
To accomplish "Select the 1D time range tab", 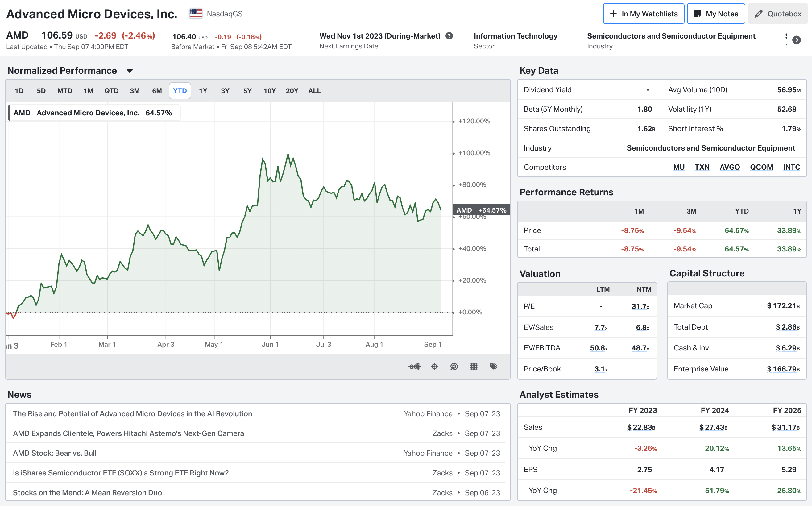I will tap(19, 91).
